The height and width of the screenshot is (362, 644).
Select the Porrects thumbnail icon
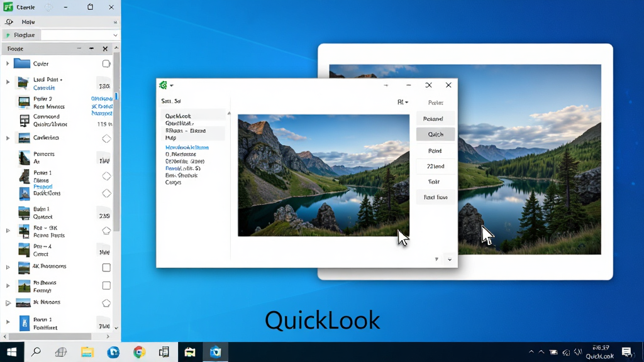(25, 158)
